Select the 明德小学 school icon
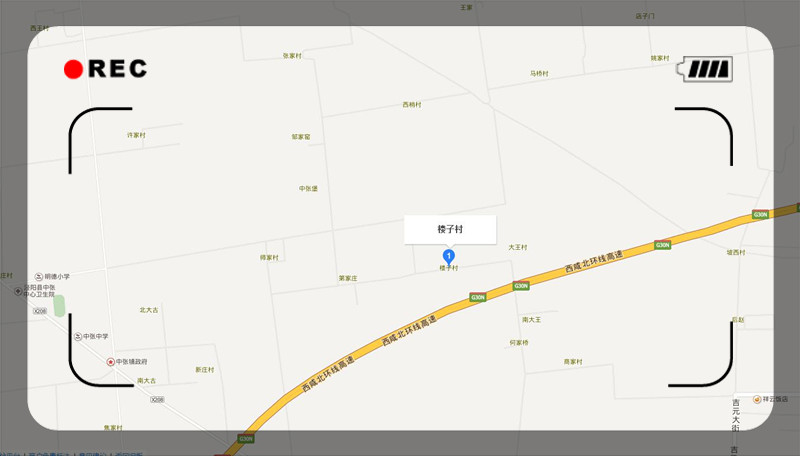Screen dimensions: 800x456 coord(39,277)
